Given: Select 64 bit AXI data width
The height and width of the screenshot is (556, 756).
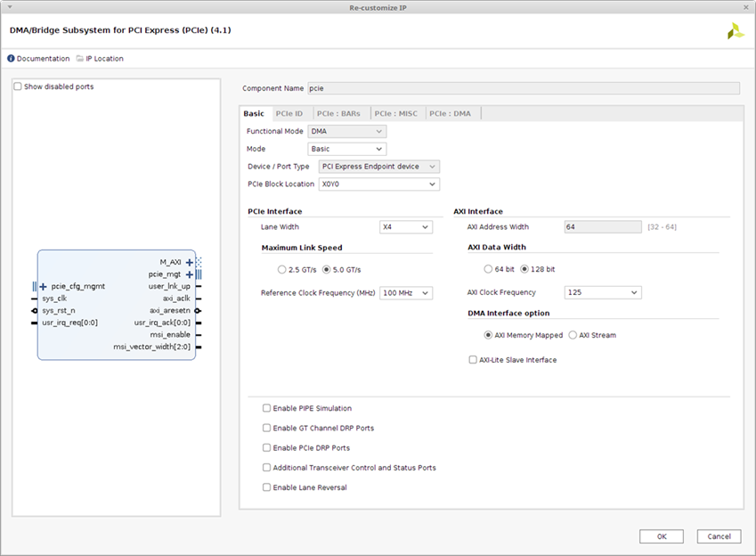Looking at the screenshot, I should point(488,269).
